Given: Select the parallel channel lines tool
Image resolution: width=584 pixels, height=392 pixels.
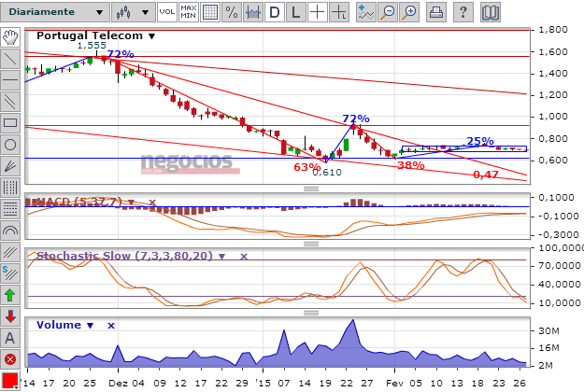Looking at the screenshot, I should (x=10, y=102).
